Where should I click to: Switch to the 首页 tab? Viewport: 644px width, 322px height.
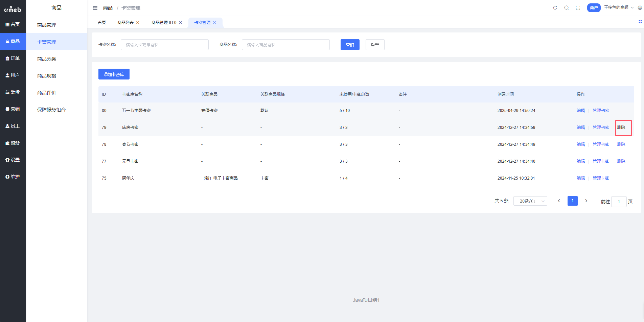point(102,23)
